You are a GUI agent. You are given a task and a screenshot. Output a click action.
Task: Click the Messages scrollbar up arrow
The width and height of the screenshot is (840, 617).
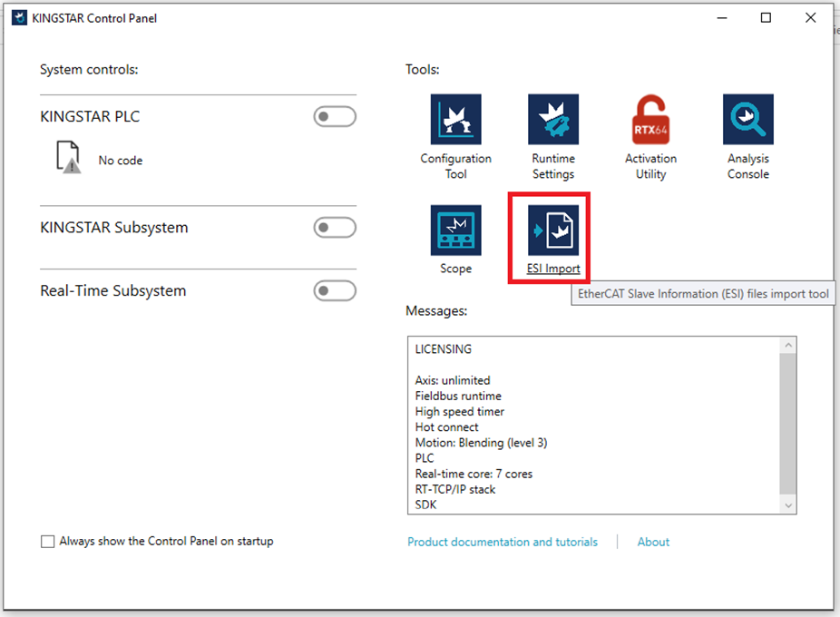[x=788, y=346]
